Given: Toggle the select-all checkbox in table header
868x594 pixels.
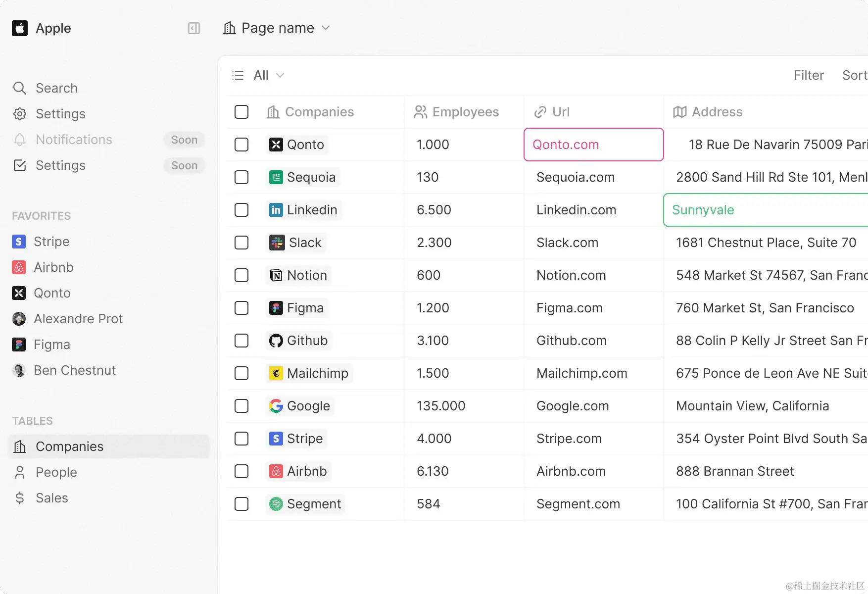Looking at the screenshot, I should [241, 112].
